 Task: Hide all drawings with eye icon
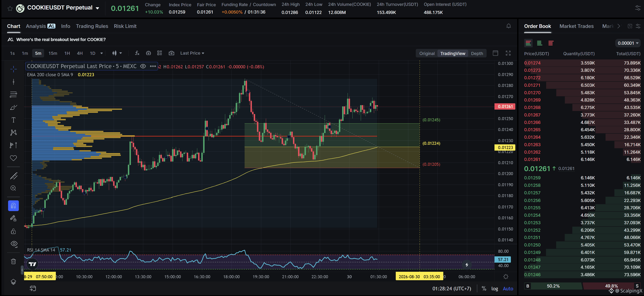coord(14,244)
